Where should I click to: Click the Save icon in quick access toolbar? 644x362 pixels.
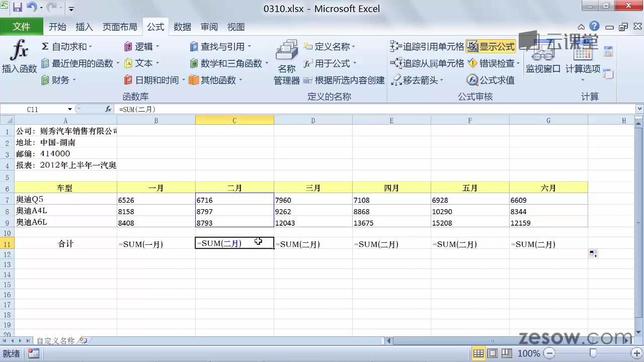18,8
